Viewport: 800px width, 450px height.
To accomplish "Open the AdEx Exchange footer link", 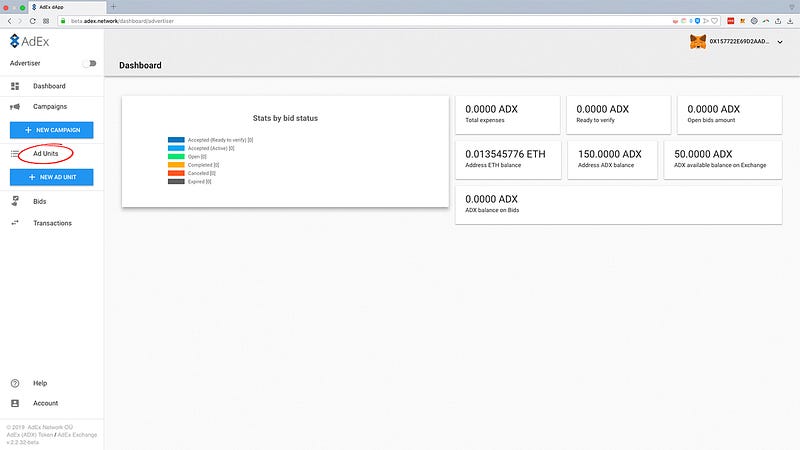I will tap(77, 435).
